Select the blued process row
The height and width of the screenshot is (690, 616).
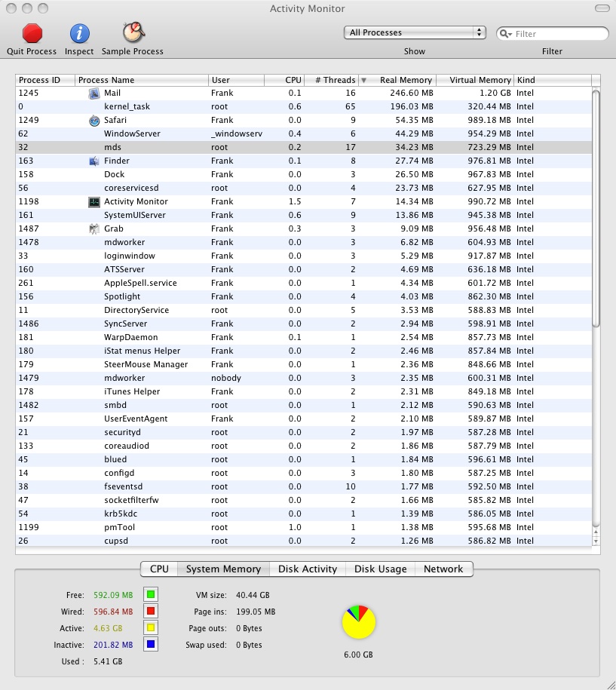304,460
